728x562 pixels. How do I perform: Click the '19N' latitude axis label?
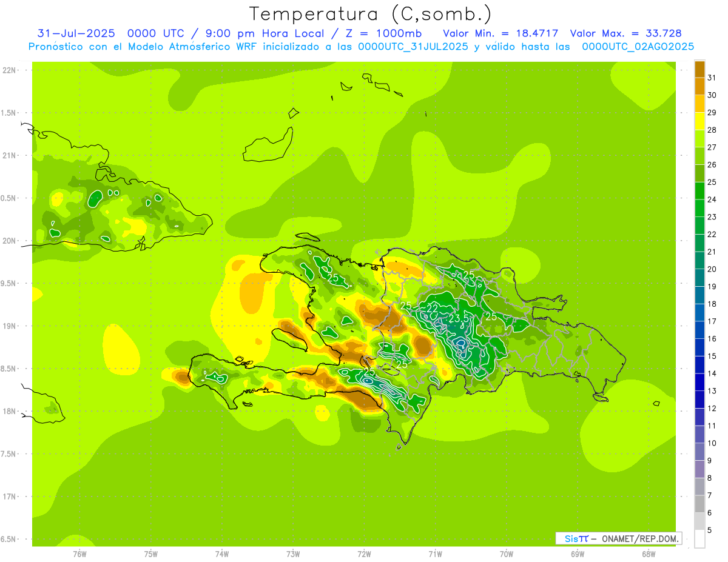(10, 326)
